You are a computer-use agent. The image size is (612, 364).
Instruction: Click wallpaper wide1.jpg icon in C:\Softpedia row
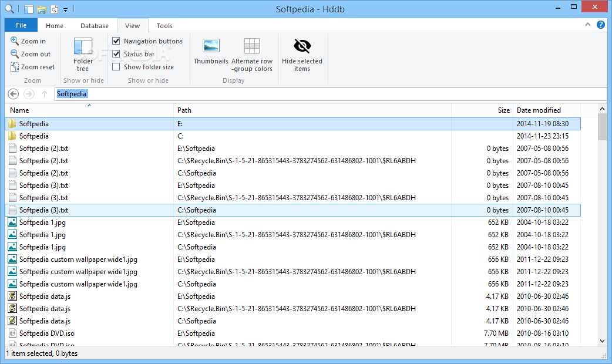coord(12,284)
